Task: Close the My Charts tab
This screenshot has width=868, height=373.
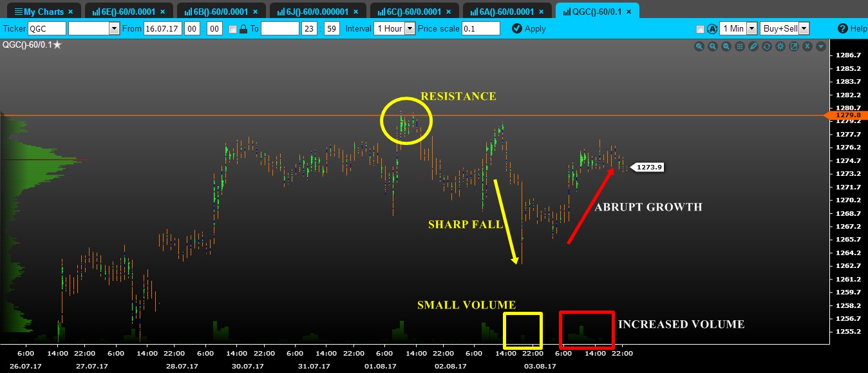Action: pyautogui.click(x=70, y=12)
